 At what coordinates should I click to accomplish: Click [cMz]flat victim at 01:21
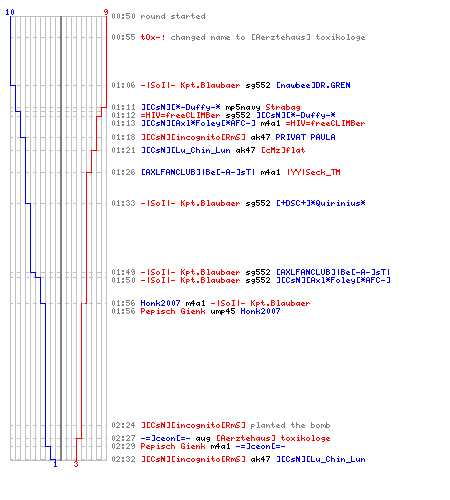(283, 151)
